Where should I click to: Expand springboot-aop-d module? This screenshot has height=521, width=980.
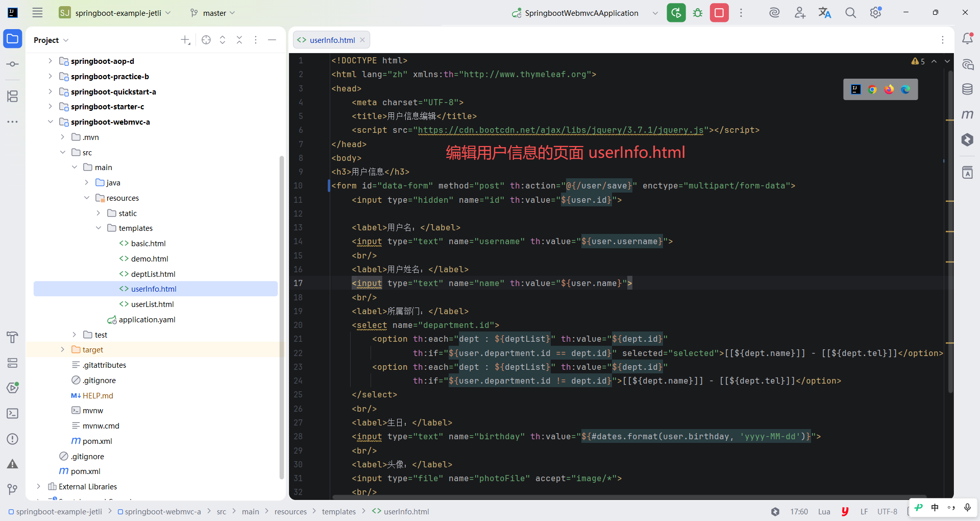tap(50, 61)
